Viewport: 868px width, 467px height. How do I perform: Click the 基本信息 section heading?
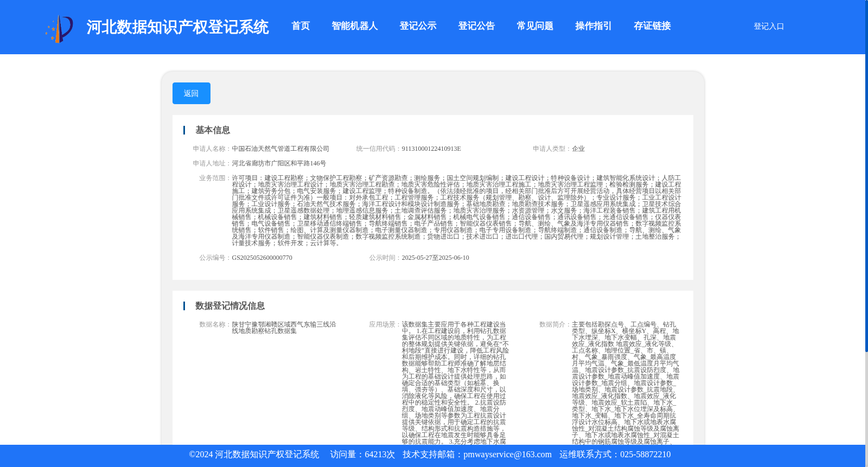pos(213,130)
